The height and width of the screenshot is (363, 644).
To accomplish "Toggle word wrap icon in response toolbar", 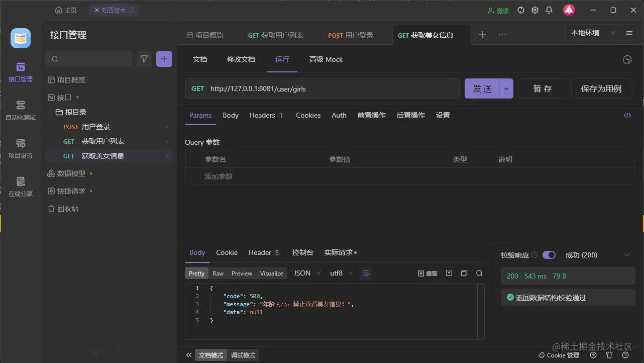I will (366, 273).
